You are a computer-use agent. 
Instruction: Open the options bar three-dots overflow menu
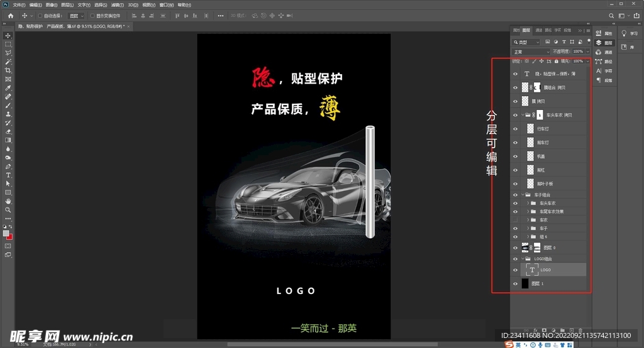(221, 16)
